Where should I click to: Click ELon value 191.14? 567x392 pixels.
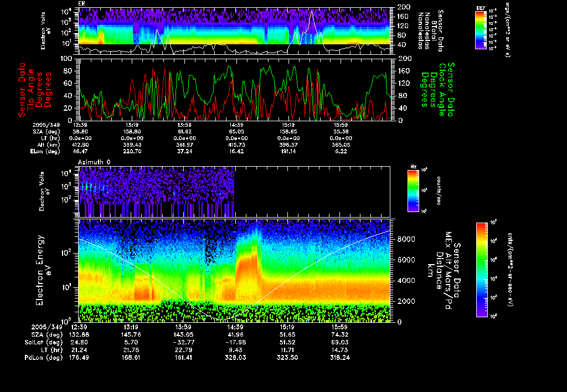pos(288,152)
